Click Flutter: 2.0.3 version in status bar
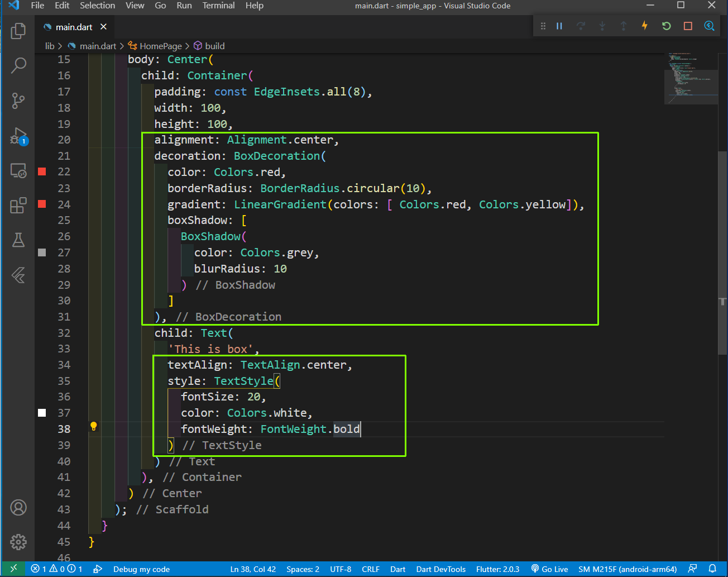Screen dimensions: 728x577 497,569
